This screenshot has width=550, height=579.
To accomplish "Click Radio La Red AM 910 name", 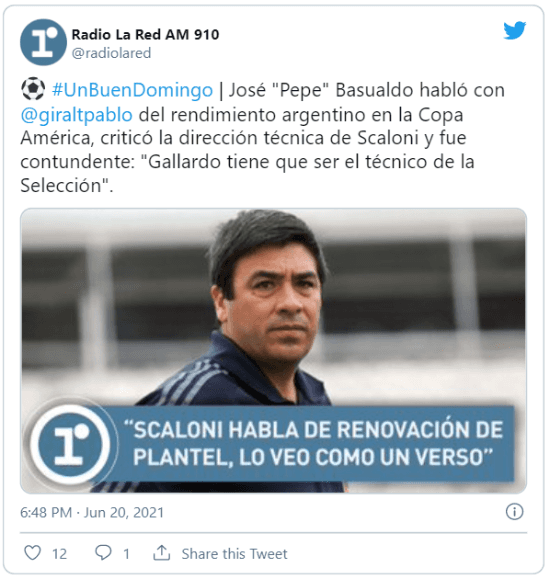I will (x=145, y=35).
